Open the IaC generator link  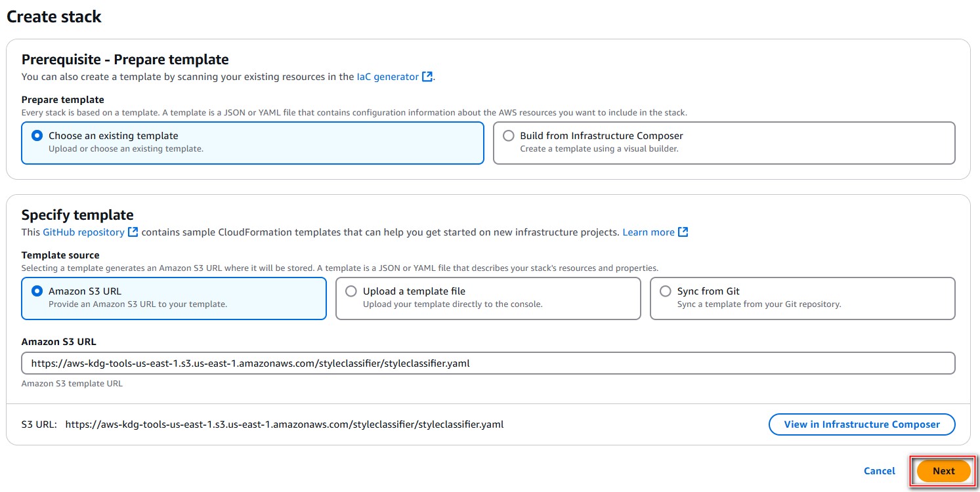pos(387,77)
